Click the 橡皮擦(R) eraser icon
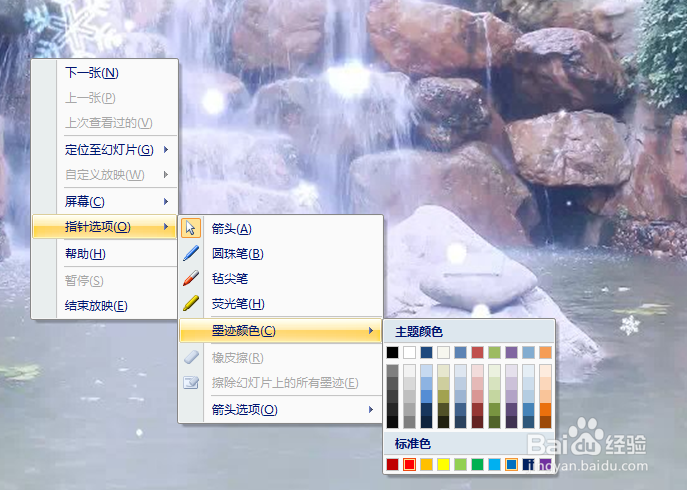This screenshot has width=687, height=490. point(191,358)
